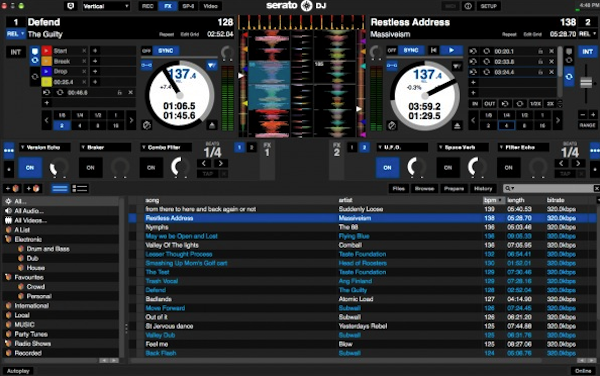Jump to previous track start on deck 2

pos(434,50)
